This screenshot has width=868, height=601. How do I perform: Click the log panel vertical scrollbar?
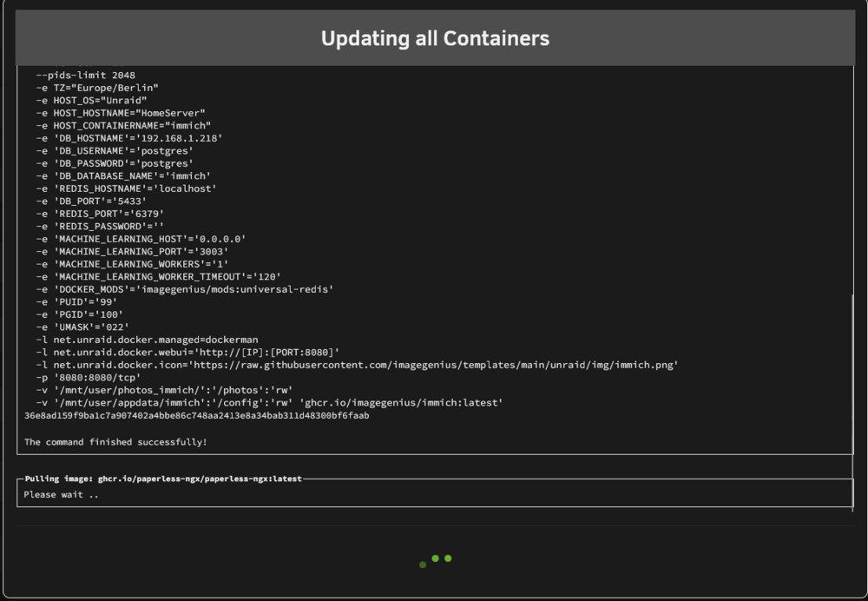click(853, 402)
